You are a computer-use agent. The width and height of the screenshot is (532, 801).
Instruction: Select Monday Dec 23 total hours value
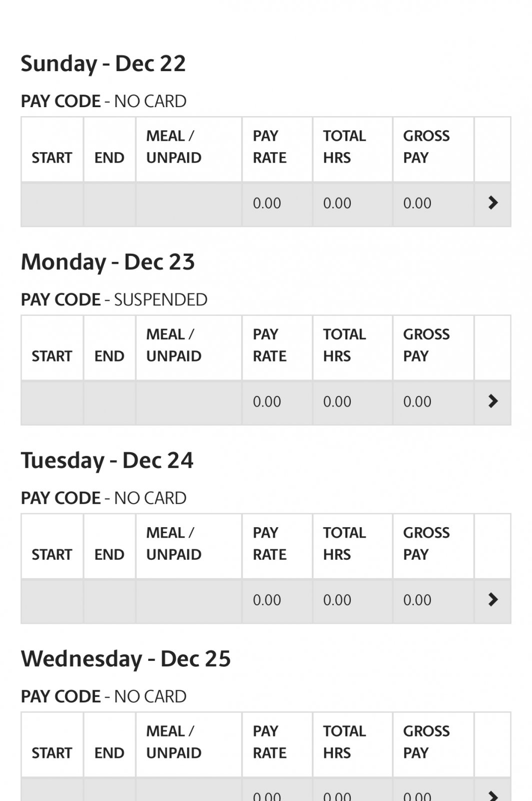coord(337,402)
